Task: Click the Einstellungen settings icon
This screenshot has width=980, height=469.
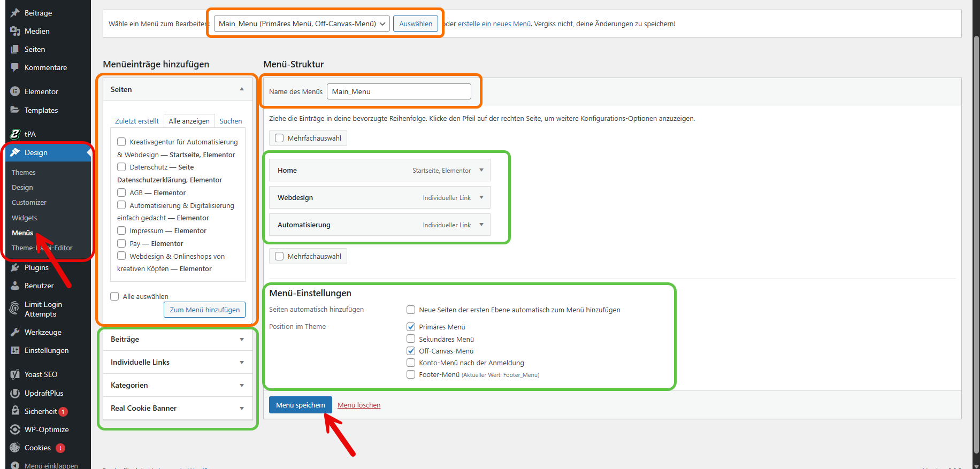Action: (15, 350)
